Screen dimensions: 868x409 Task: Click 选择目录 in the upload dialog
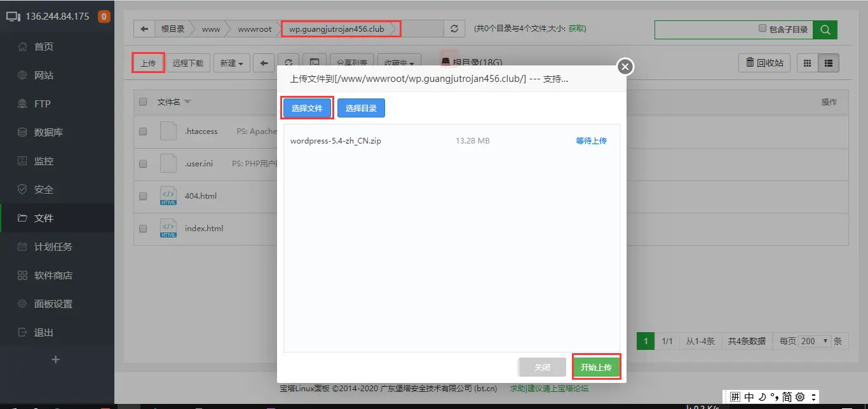(x=361, y=108)
